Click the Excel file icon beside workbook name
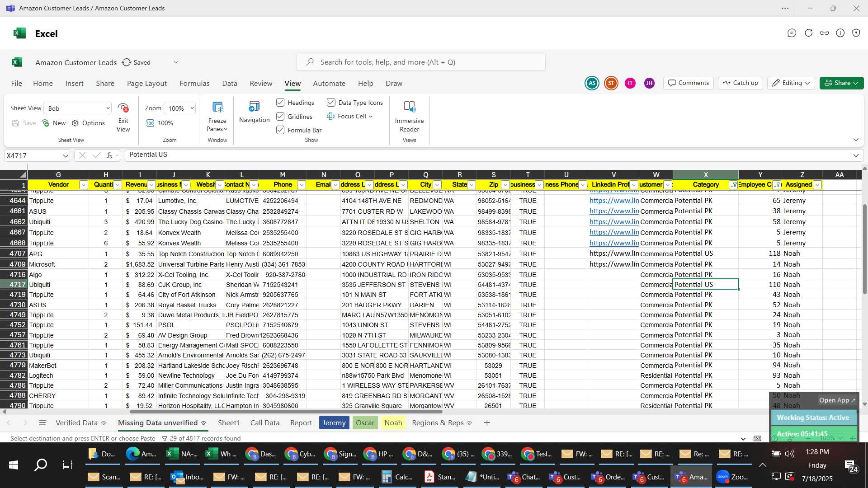This screenshot has height=488, width=868. pos(17,62)
